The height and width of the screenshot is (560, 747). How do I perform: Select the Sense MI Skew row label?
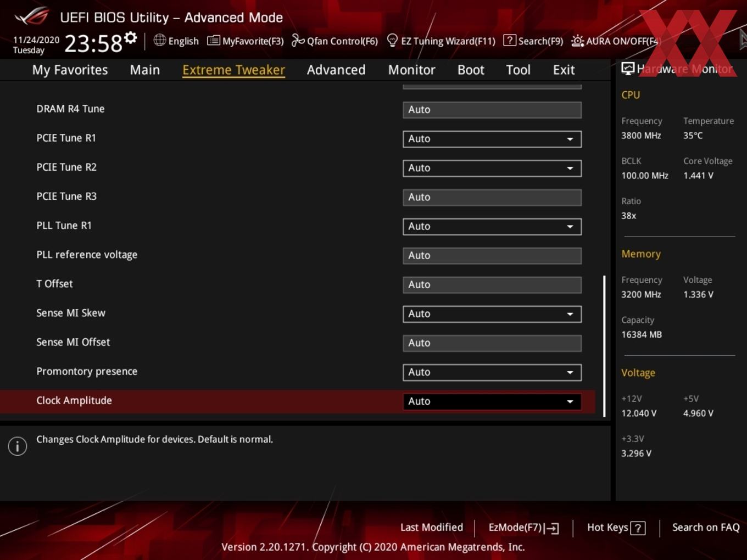(71, 313)
